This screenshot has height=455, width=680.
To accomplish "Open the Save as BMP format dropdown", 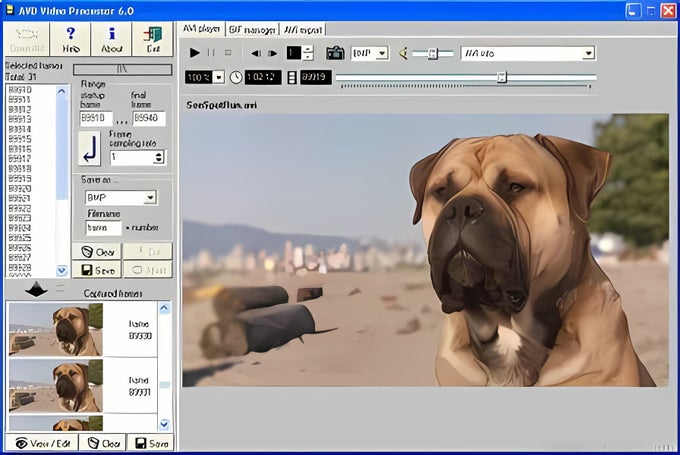I will pyautogui.click(x=150, y=198).
